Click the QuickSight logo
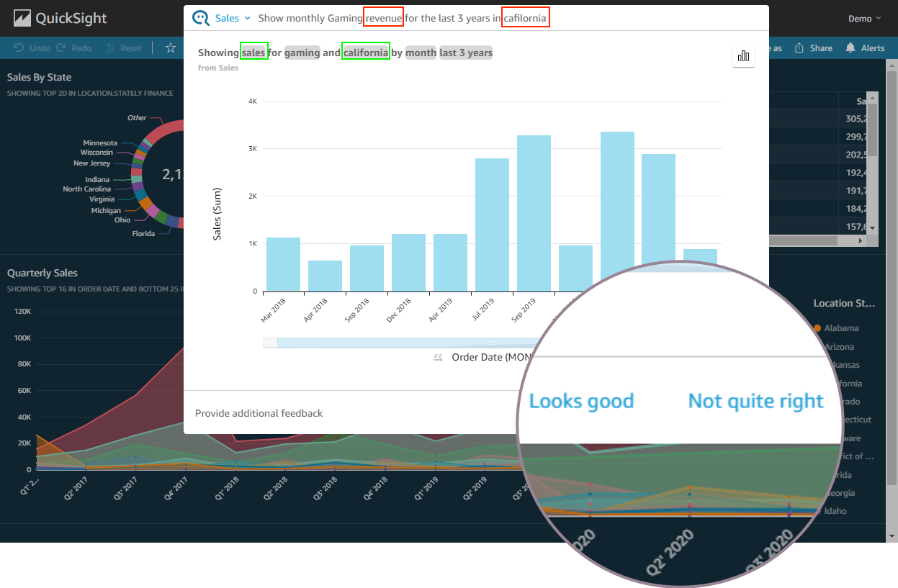 click(x=59, y=18)
